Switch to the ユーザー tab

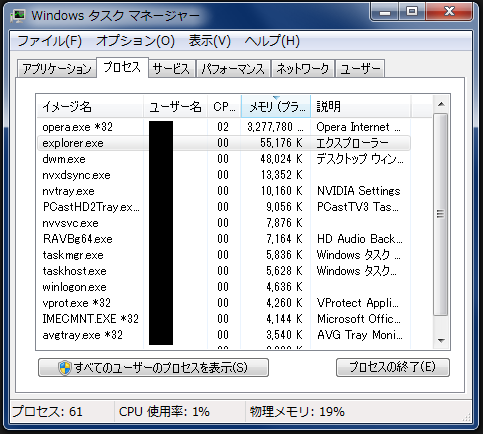(360, 69)
